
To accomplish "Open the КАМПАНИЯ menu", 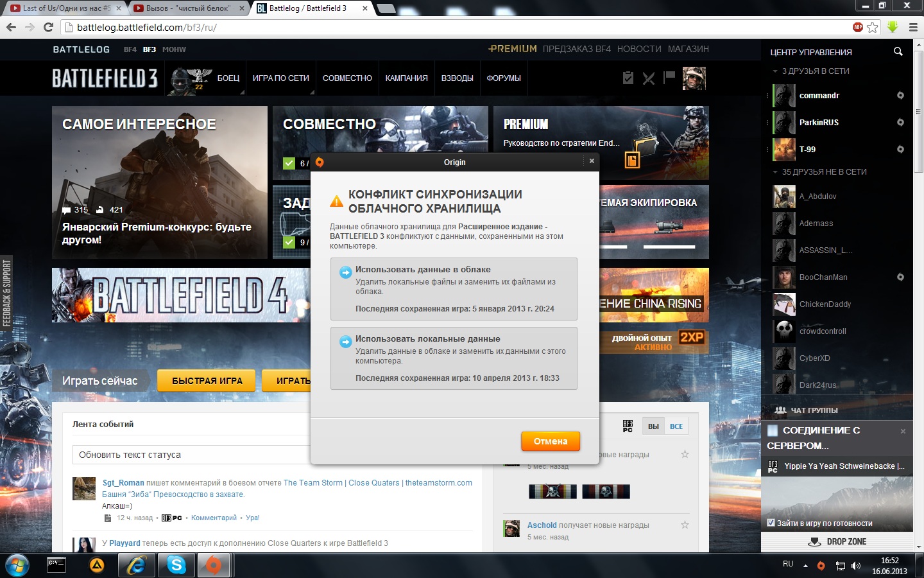I will point(406,78).
